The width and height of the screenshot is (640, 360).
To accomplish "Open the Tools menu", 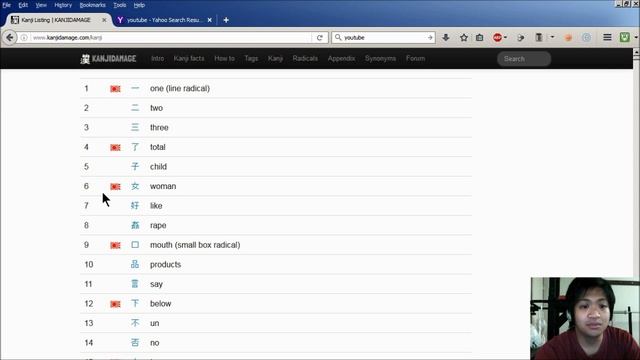I will (120, 5).
